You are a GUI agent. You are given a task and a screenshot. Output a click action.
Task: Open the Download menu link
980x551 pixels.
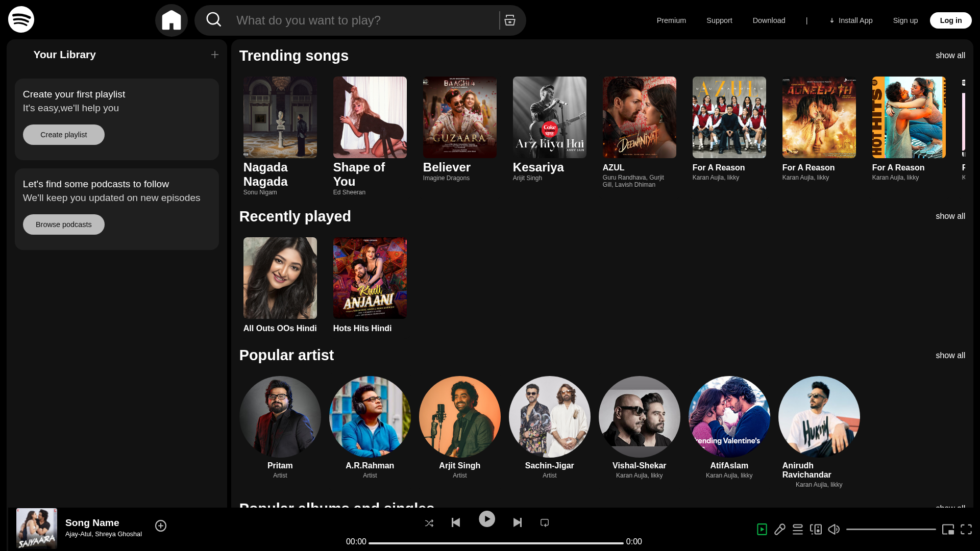tap(769, 20)
